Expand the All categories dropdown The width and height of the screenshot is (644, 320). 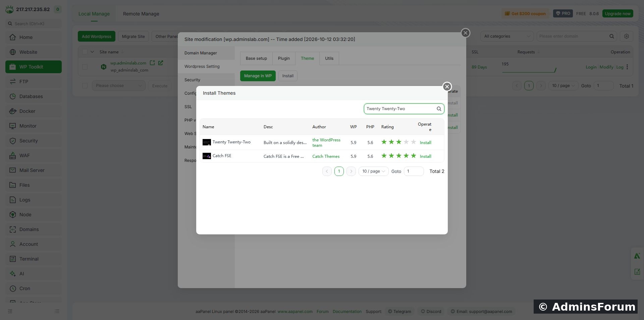(x=507, y=36)
